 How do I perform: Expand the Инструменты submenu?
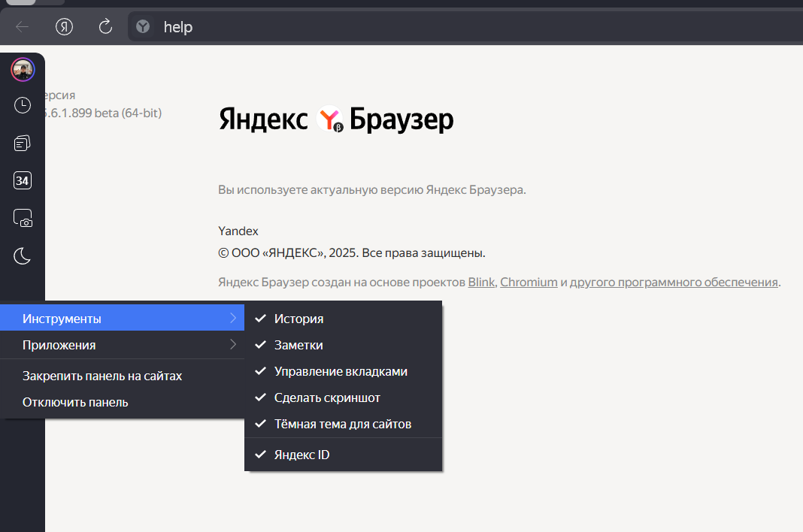tap(122, 319)
